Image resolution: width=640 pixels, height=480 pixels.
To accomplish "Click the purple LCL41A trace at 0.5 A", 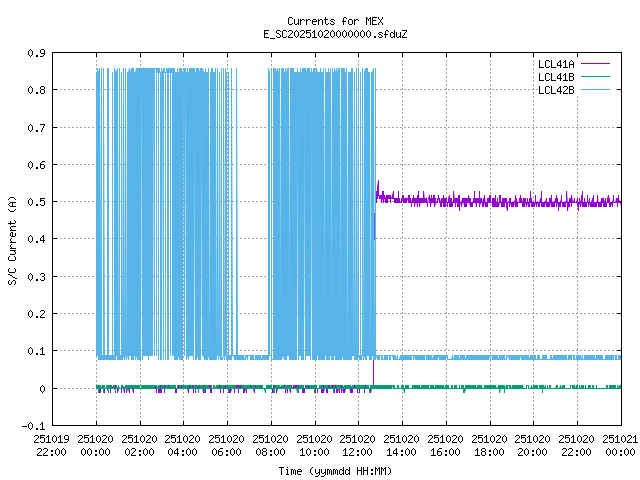I will [x=500, y=202].
